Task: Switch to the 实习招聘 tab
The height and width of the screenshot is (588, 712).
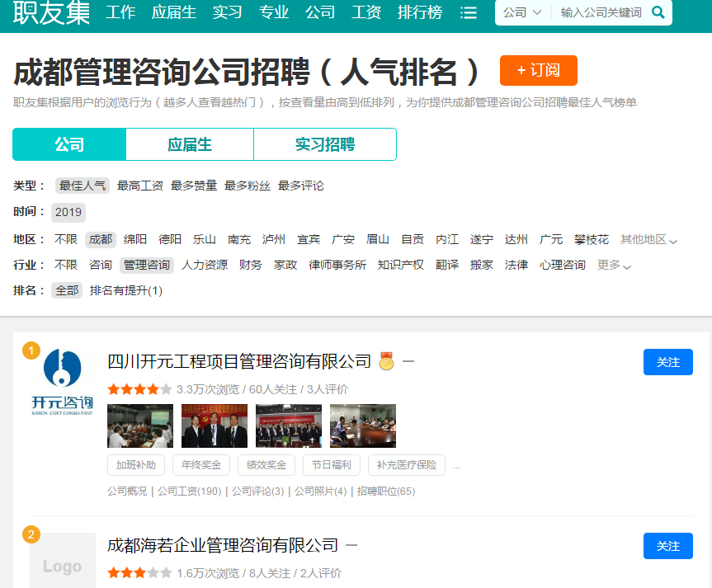Action: [325, 144]
